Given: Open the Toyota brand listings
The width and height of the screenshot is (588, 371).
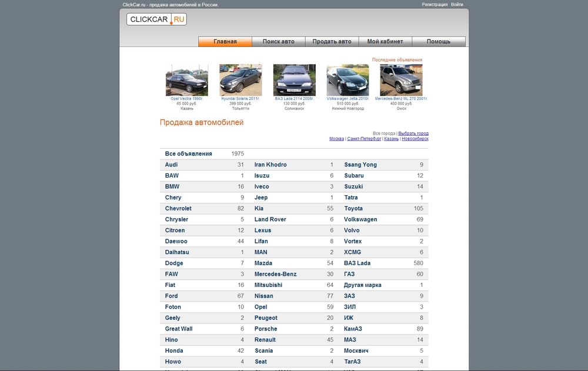Looking at the screenshot, I should [x=353, y=208].
